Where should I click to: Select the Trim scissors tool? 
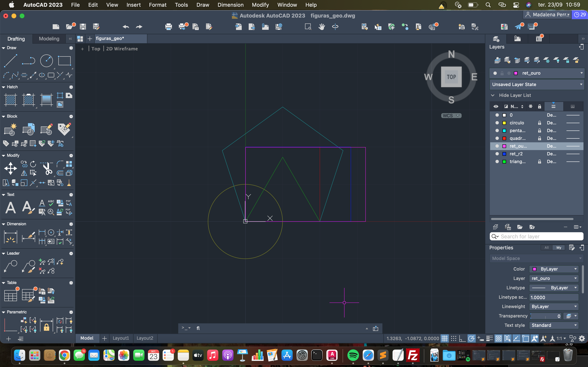[x=47, y=168]
